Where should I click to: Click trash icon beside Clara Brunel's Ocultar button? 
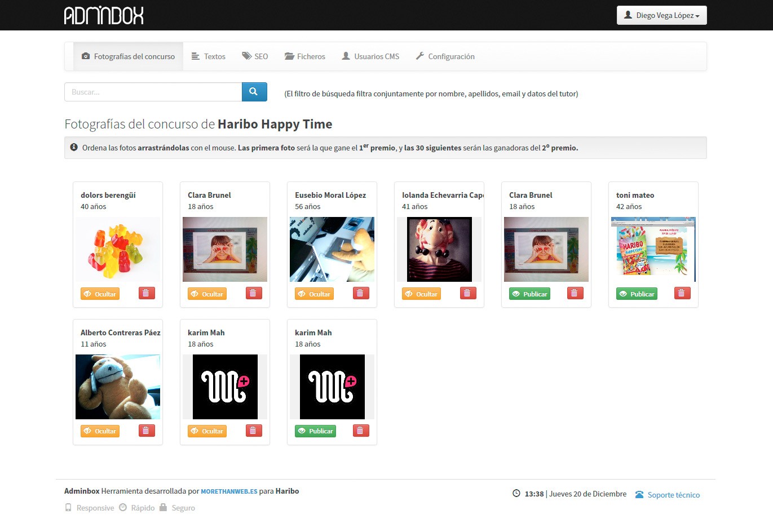(254, 293)
